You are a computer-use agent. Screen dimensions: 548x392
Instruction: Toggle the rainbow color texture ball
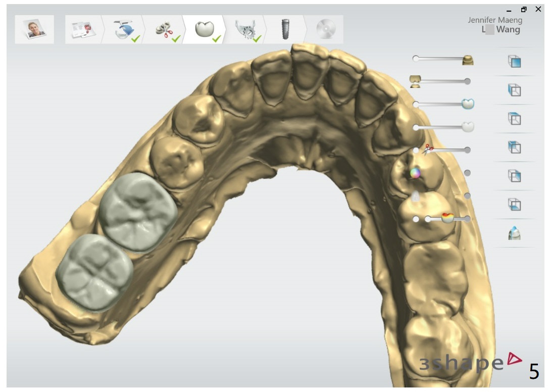(415, 173)
